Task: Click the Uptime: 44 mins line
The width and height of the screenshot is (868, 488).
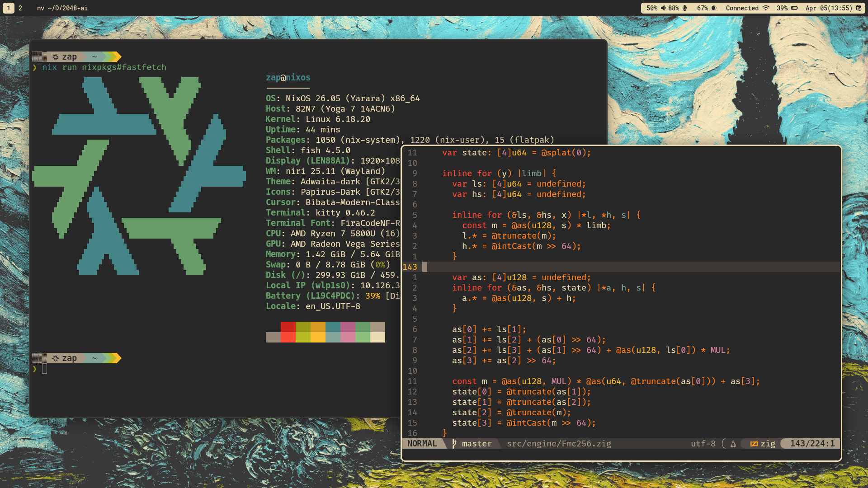Action: [x=303, y=130]
